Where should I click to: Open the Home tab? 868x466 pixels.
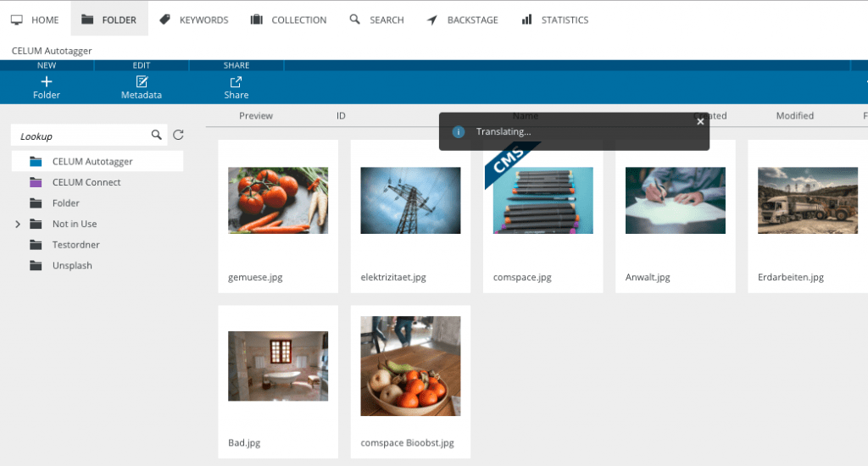[x=35, y=19]
